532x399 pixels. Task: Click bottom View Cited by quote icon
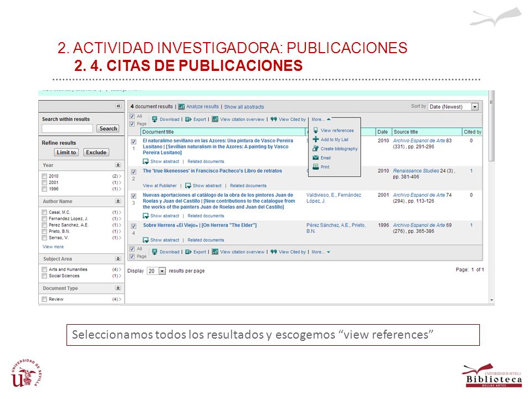coord(274,252)
